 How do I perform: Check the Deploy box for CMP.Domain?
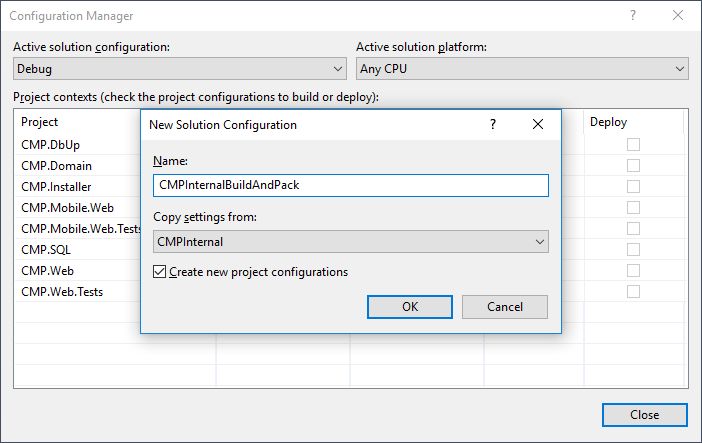(633, 165)
